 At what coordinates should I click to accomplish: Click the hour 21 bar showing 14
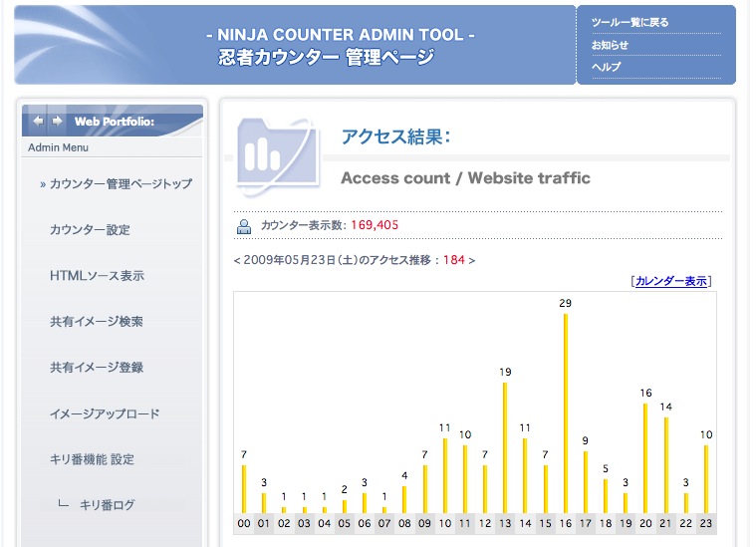coord(665,465)
